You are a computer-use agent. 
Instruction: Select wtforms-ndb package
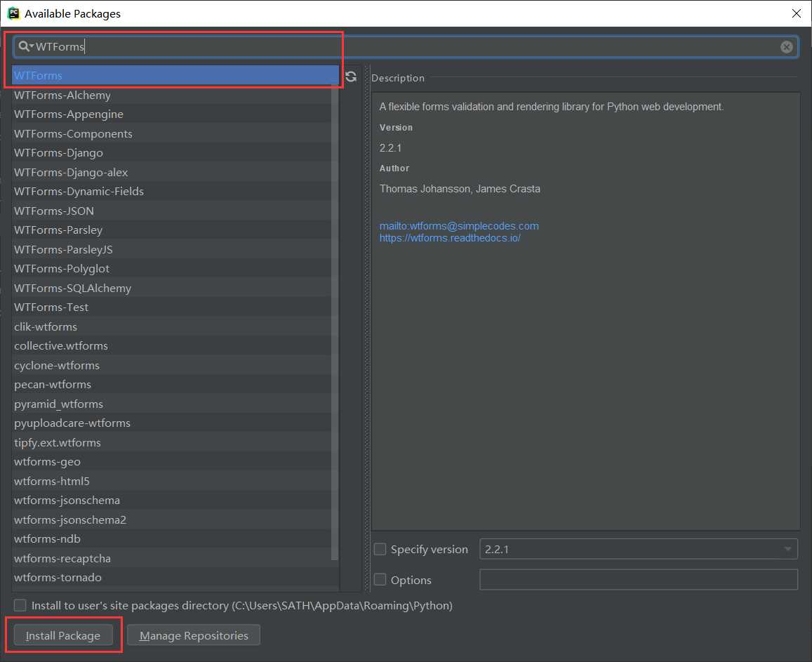click(171, 538)
